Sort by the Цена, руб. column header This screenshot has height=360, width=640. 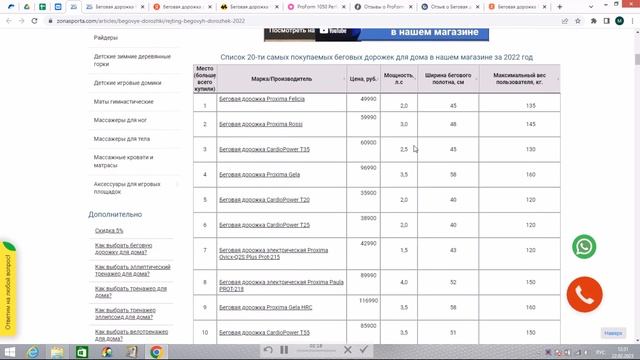[x=363, y=79]
